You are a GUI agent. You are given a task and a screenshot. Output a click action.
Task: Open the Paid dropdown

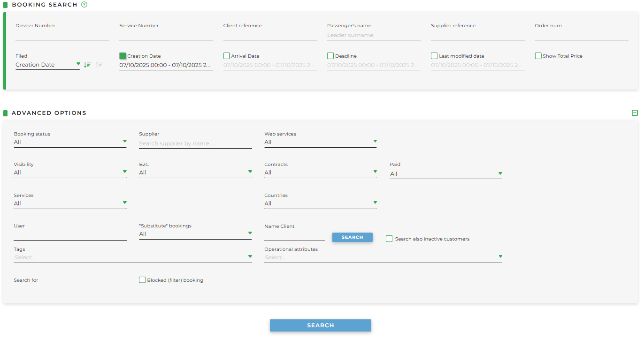point(445,174)
